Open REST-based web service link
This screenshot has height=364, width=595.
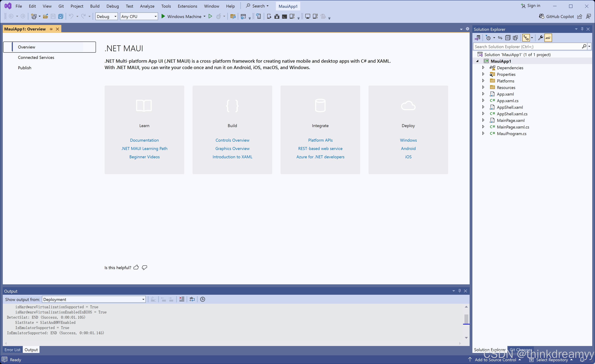(320, 148)
